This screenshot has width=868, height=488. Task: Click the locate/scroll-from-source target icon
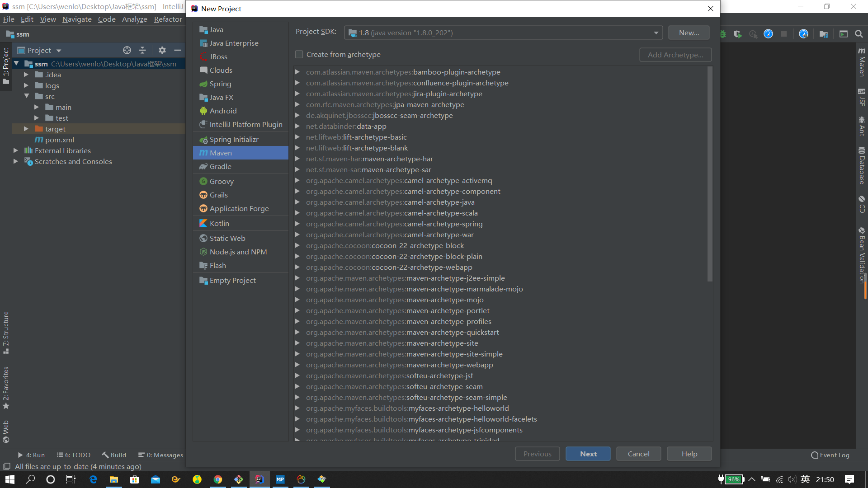[x=127, y=50]
